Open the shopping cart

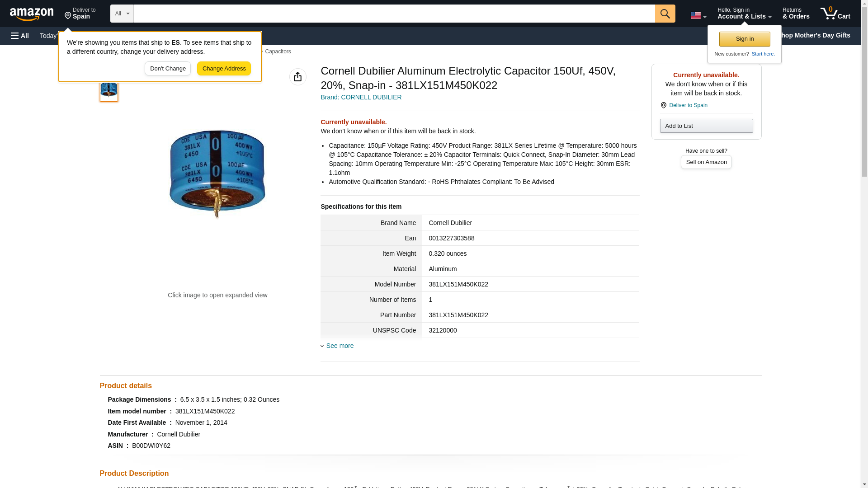click(x=835, y=14)
